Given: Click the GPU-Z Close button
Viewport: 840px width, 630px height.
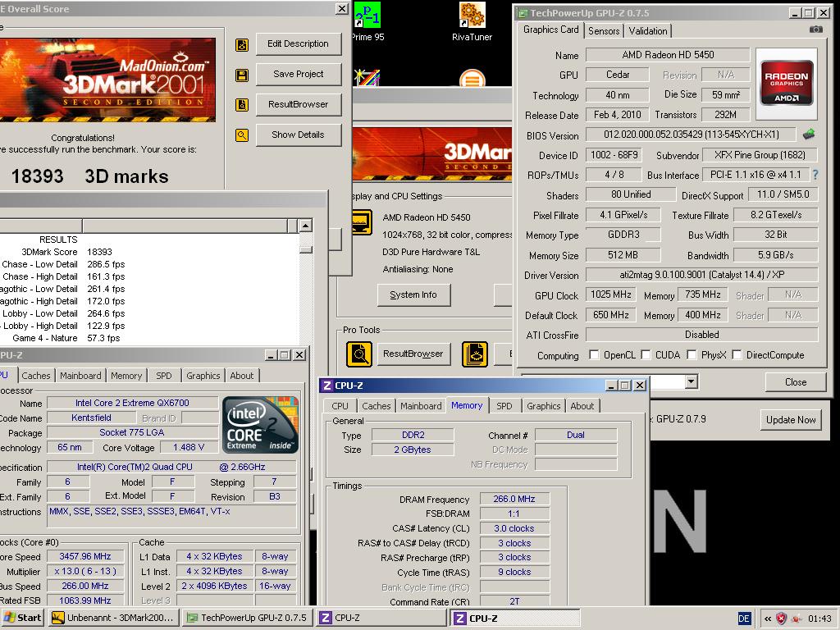Looking at the screenshot, I should point(796,382).
